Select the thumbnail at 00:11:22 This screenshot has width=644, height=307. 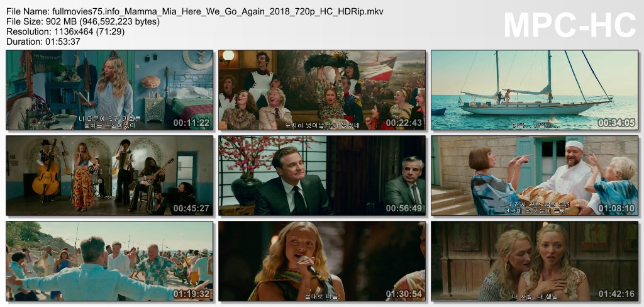pos(109,90)
